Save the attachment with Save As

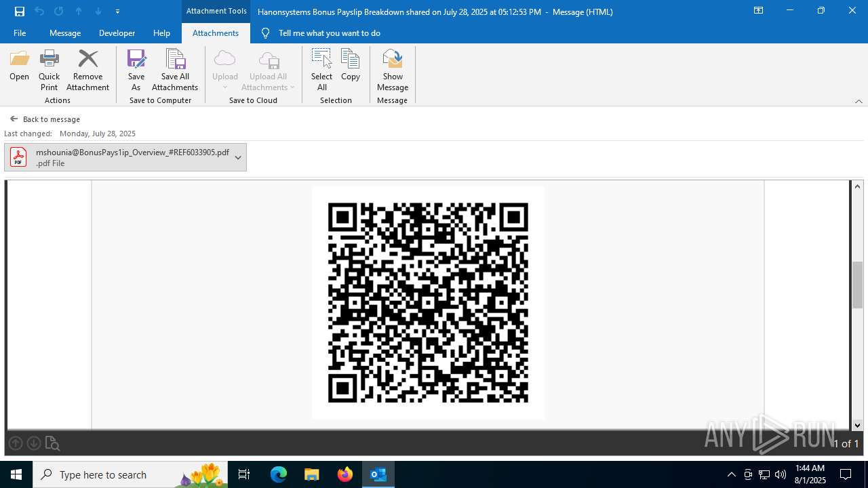pos(136,70)
